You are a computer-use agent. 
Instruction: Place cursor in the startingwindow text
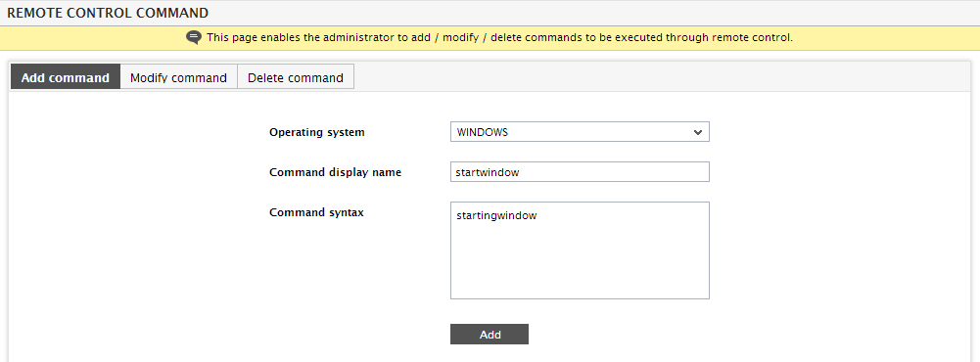click(496, 216)
